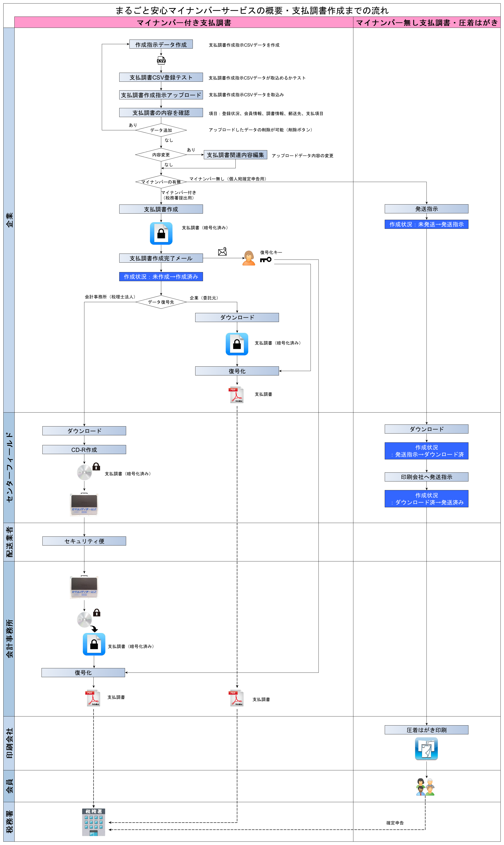Viewport: 504px width, 845px height.
Task: Click the padlock beside the 会計事務所 CD disc
Action: (x=97, y=612)
